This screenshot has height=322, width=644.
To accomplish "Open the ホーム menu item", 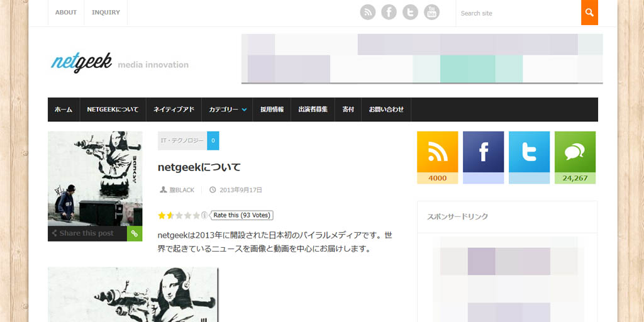I will pos(64,109).
